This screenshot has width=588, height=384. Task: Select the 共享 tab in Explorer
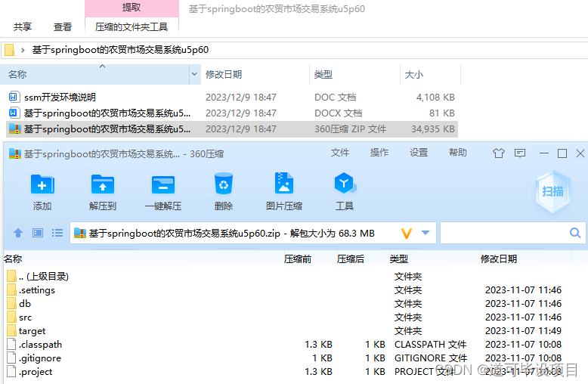coord(23,27)
